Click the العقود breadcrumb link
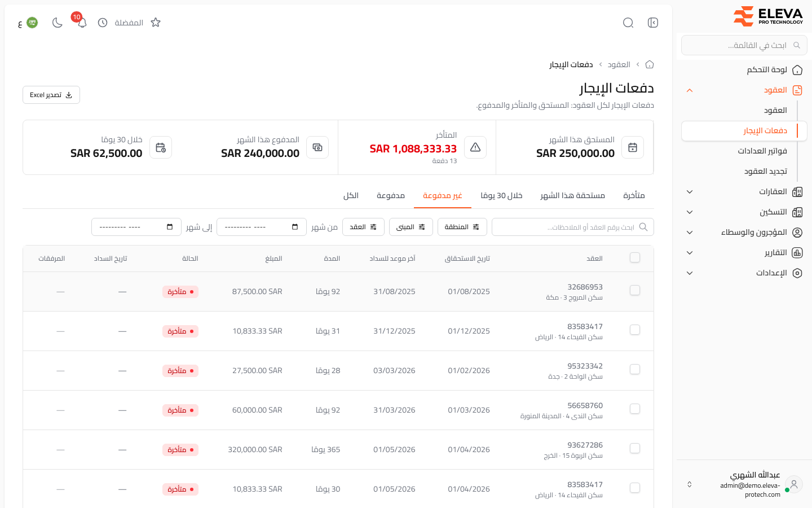 [619, 64]
